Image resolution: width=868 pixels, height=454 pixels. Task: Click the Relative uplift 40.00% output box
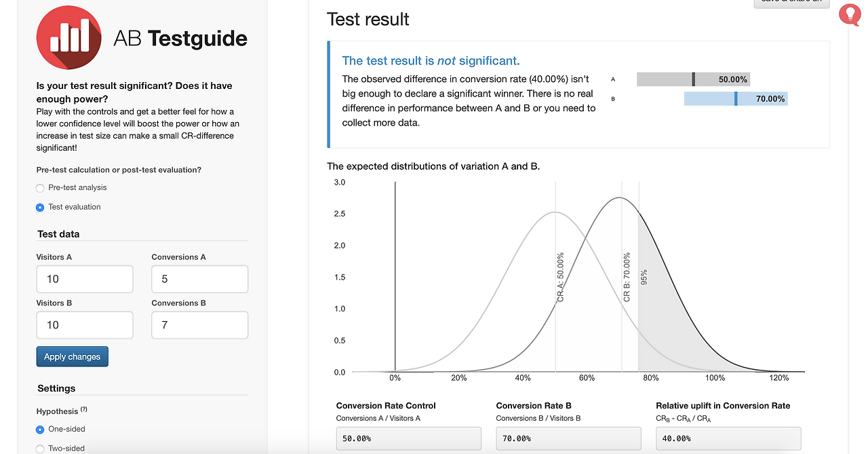click(x=728, y=438)
